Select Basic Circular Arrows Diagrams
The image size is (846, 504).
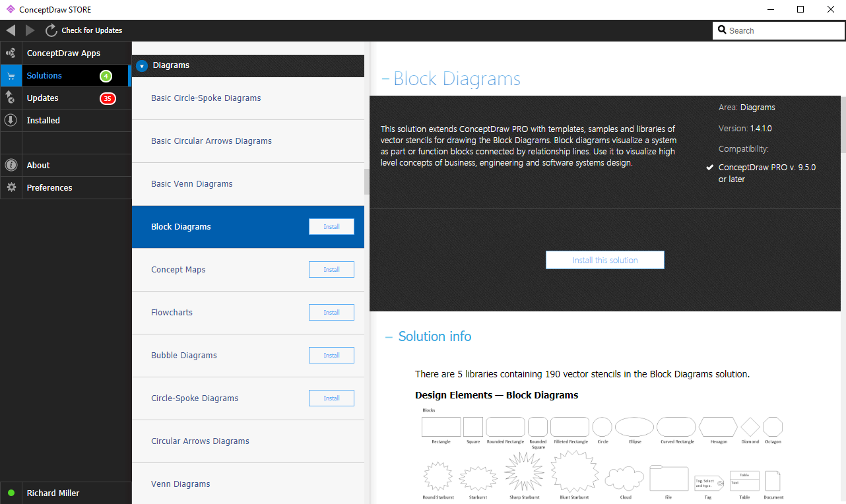[x=248, y=141]
